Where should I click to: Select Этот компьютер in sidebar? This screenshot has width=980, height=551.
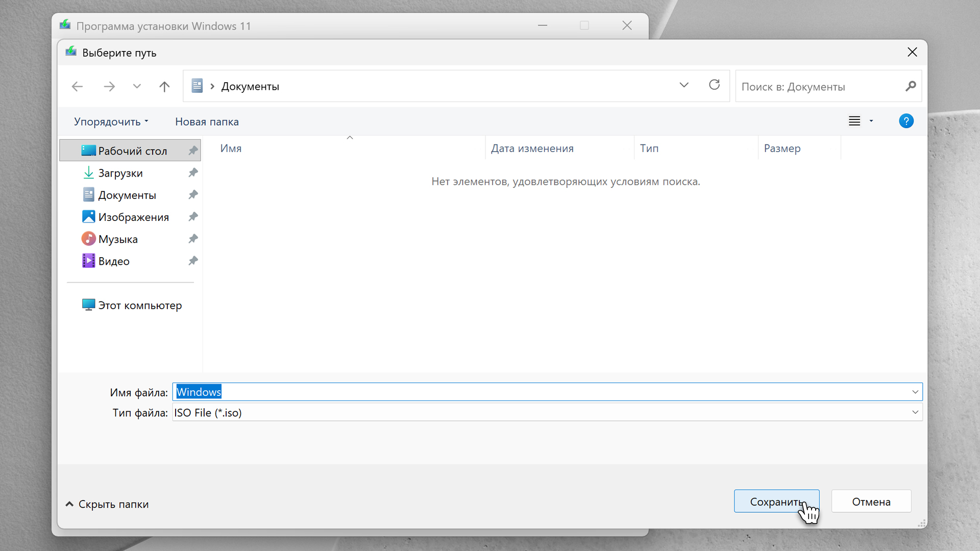(x=139, y=305)
